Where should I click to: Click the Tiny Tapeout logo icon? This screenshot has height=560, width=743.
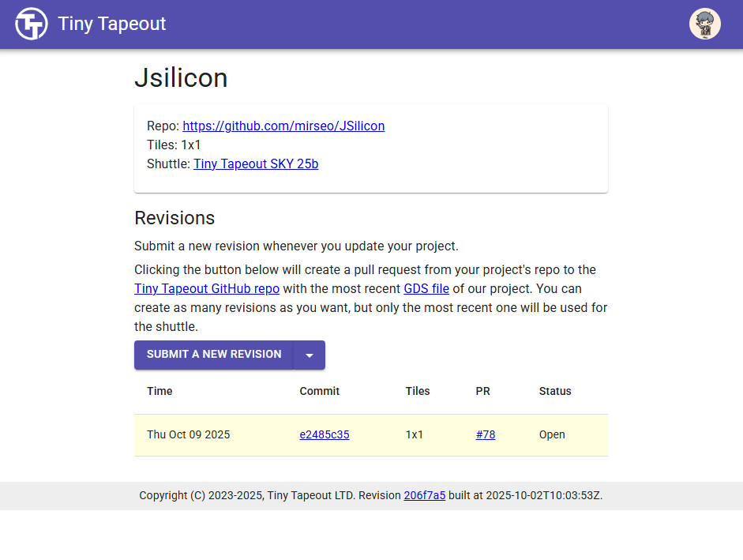coord(32,24)
